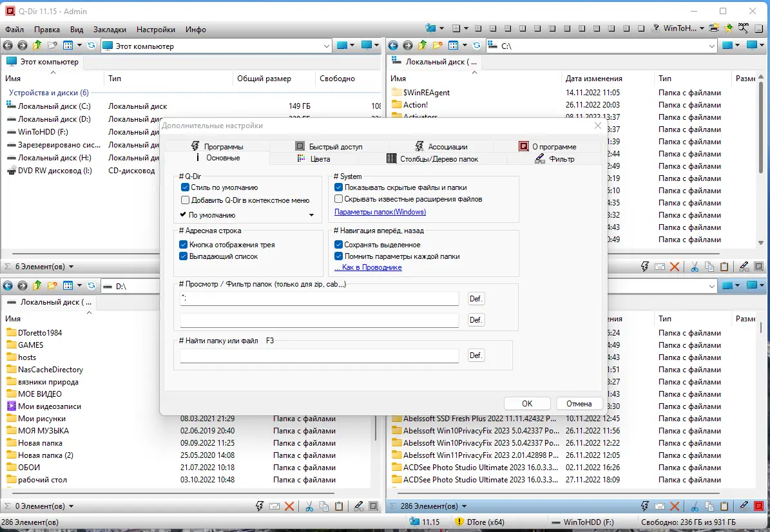Toggle Кнопка отображения трея checkbox
This screenshot has height=532, width=770.
coord(183,244)
